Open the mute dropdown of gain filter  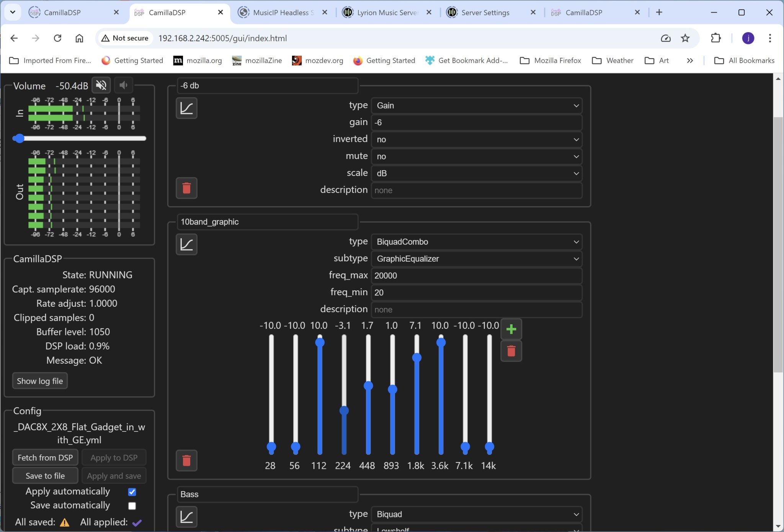[477, 156]
